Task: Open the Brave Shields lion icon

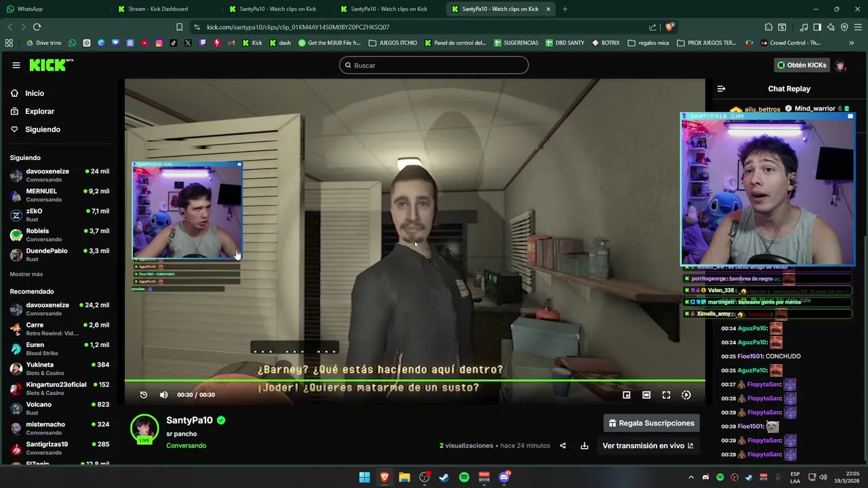Action: point(669,27)
